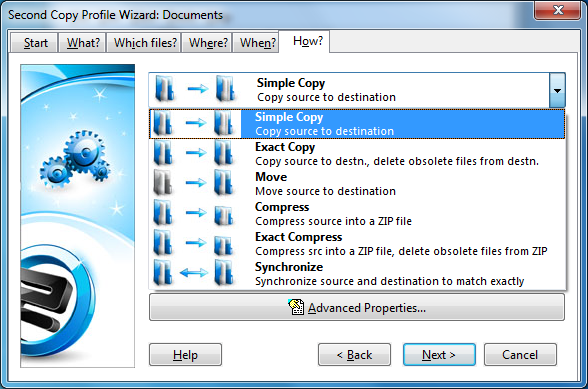The width and height of the screenshot is (588, 389).
Task: Open the Where? tab
Action: point(208,43)
